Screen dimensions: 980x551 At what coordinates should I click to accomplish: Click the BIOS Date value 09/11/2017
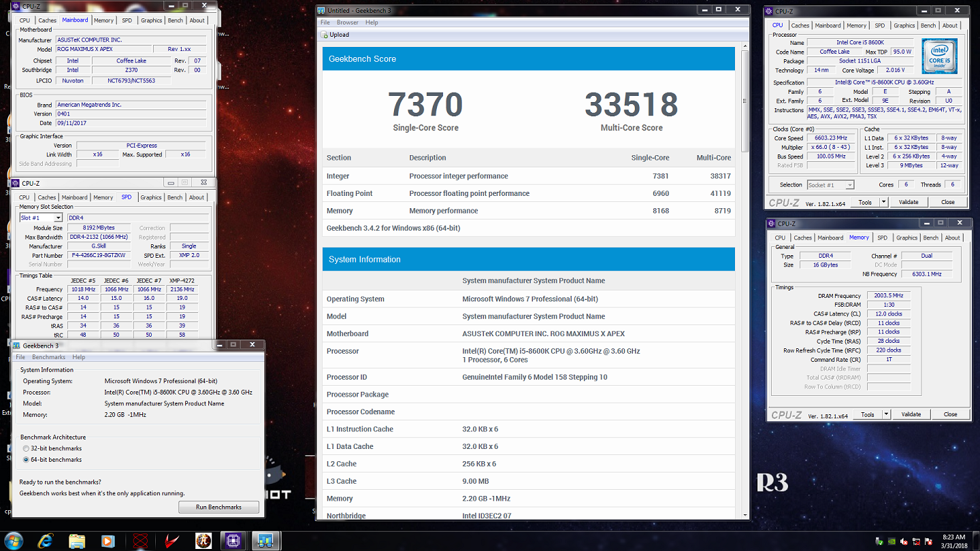pyautogui.click(x=131, y=123)
